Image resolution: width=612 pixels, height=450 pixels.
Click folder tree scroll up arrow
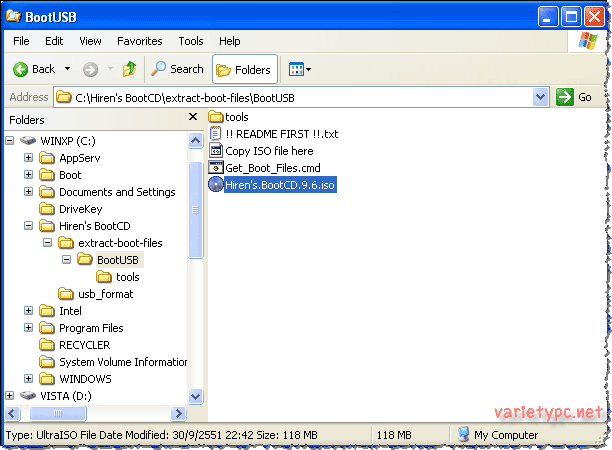195,140
